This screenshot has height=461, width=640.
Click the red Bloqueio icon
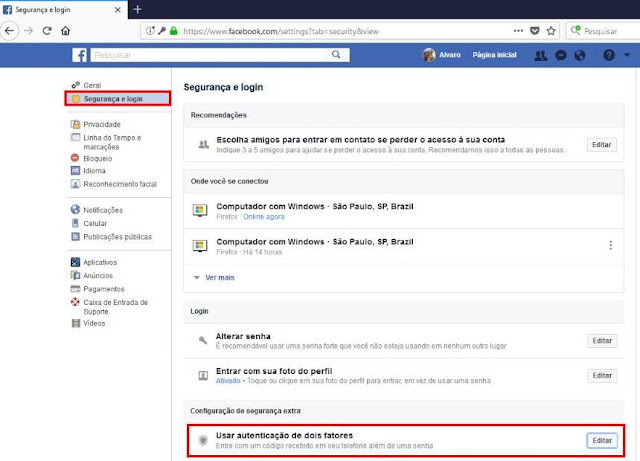point(75,158)
